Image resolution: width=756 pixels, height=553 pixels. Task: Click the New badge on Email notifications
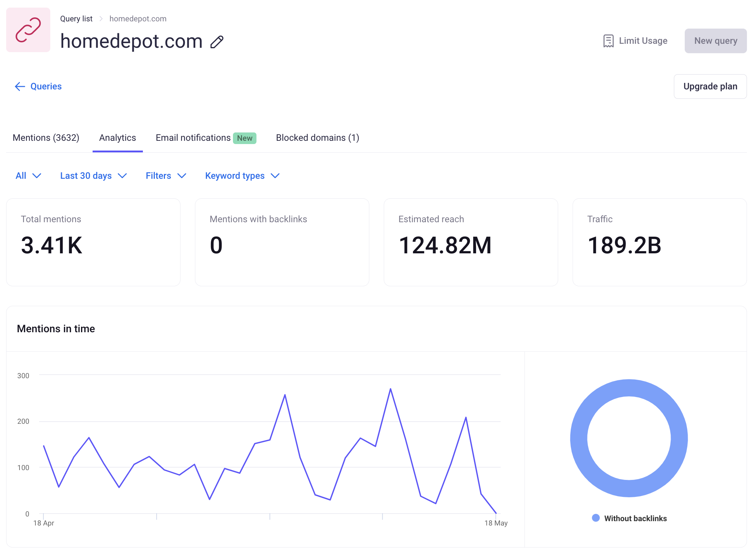(245, 138)
